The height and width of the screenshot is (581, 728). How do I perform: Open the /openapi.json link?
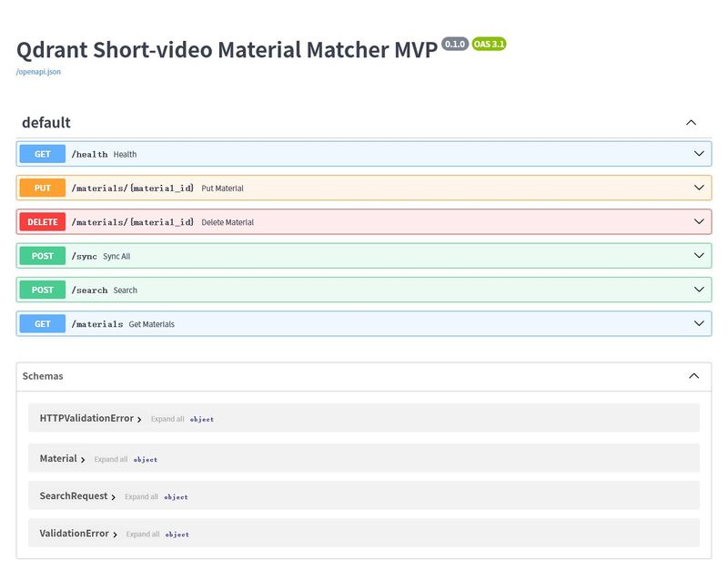coord(38,72)
